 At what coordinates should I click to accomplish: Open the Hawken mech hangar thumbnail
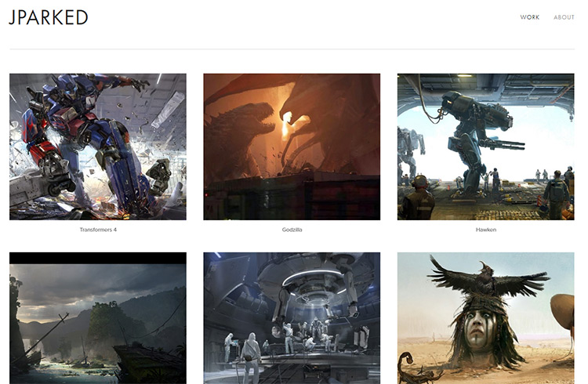(x=485, y=147)
